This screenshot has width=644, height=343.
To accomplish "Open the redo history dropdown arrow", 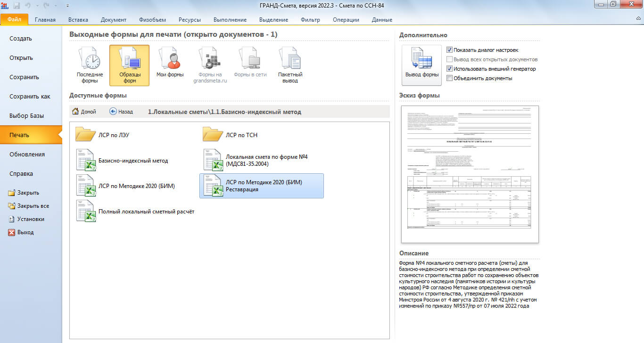I will pyautogui.click(x=55, y=5).
